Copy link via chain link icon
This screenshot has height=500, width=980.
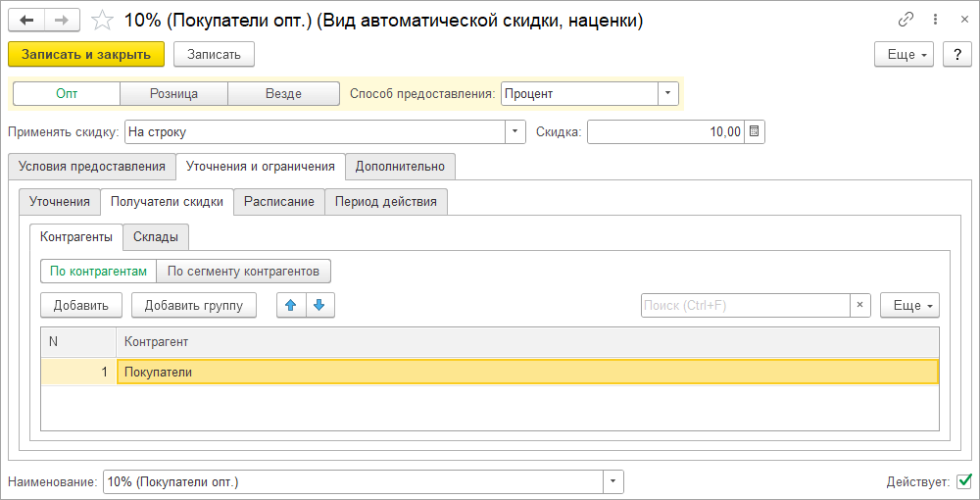coord(906,20)
